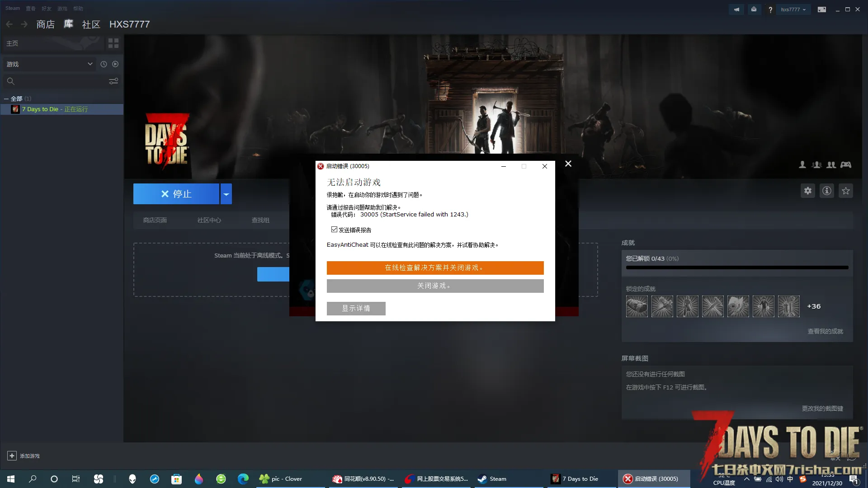This screenshot has height=488, width=868.
Task: Click 添加游戏 (add game) link
Action: pyautogui.click(x=30, y=456)
